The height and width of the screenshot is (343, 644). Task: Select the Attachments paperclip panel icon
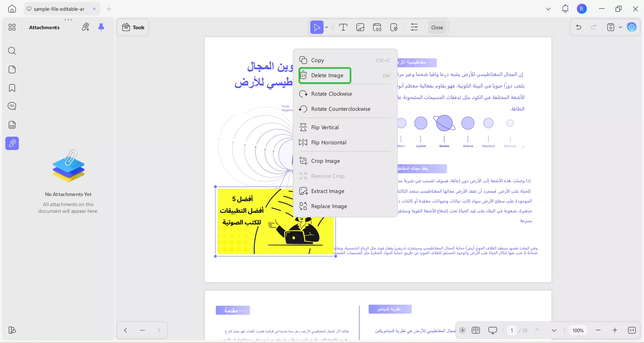pyautogui.click(x=12, y=143)
